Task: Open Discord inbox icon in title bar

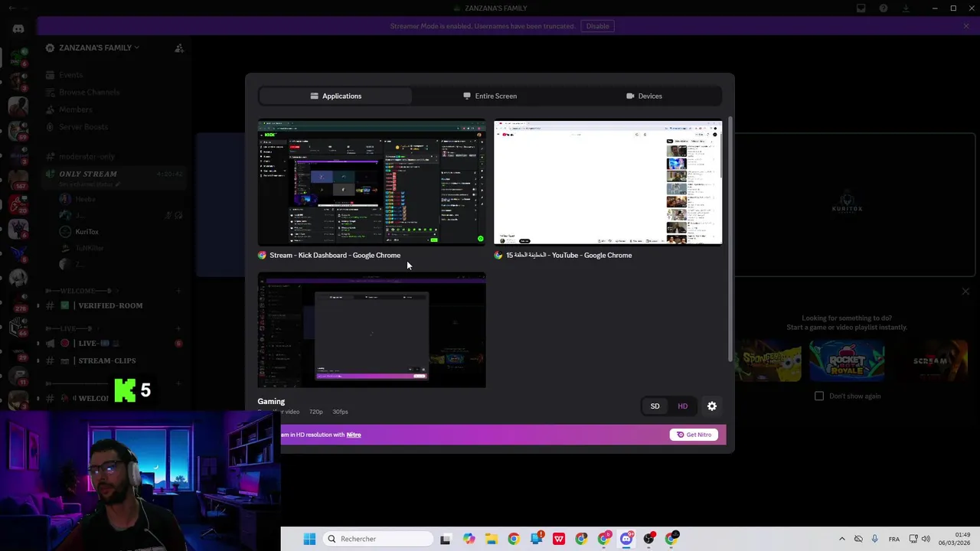Action: 861,8
